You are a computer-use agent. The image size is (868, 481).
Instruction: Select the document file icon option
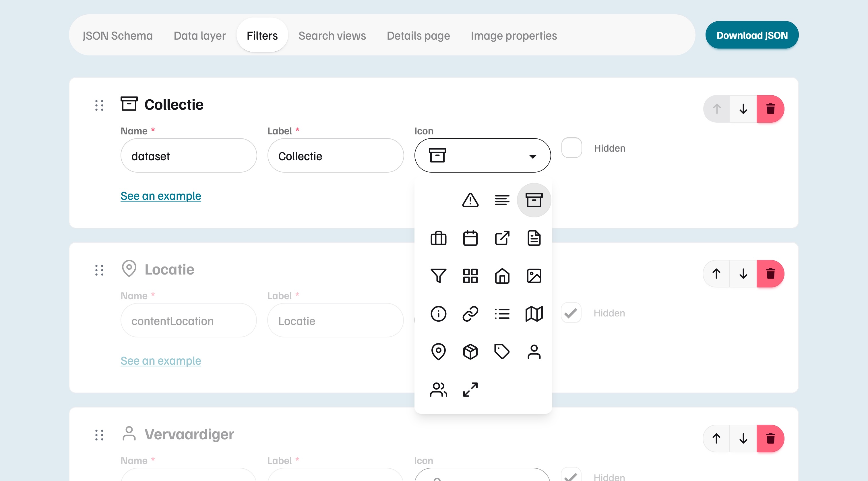pyautogui.click(x=534, y=238)
